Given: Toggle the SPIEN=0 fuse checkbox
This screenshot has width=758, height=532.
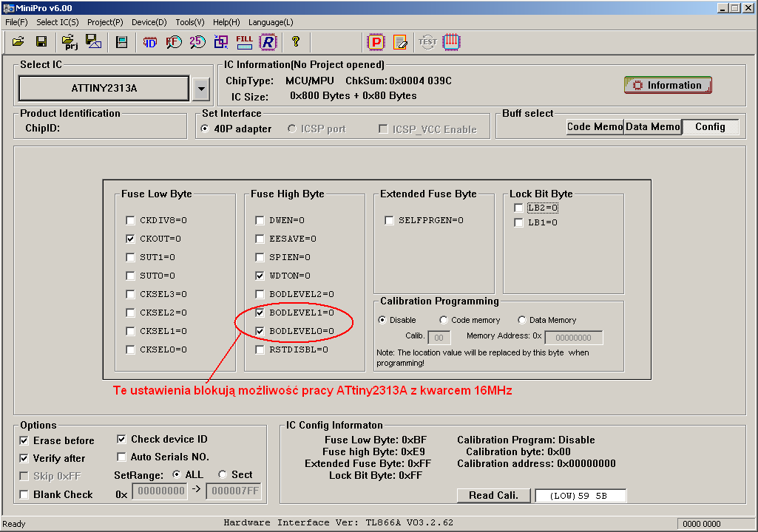Looking at the screenshot, I should click(x=260, y=257).
